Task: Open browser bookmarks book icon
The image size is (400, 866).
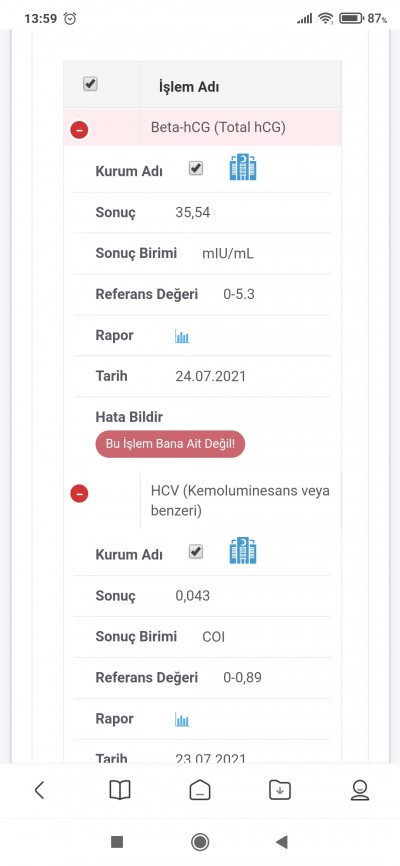Action: [x=120, y=790]
